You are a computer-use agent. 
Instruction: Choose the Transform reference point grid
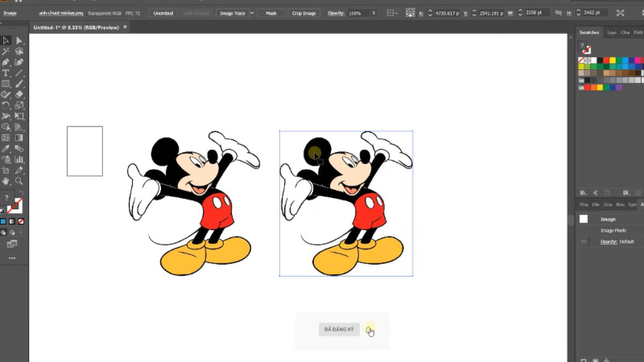(x=410, y=13)
